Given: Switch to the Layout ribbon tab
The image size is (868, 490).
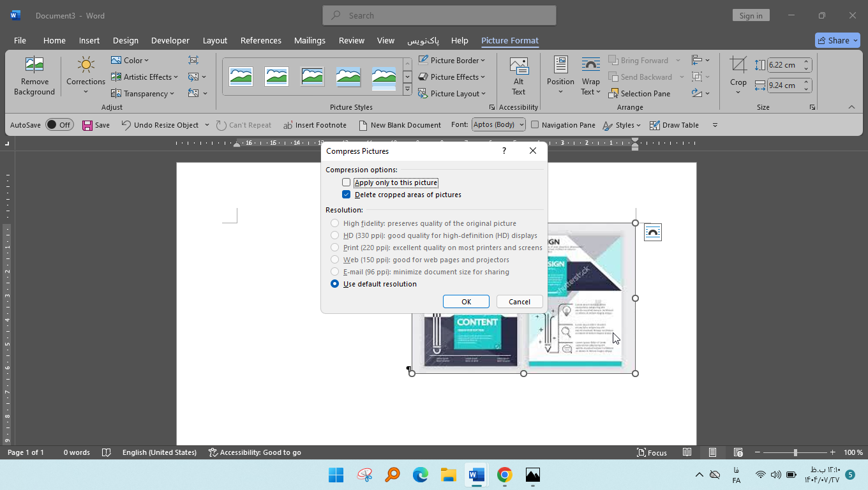Looking at the screenshot, I should tap(214, 40).
